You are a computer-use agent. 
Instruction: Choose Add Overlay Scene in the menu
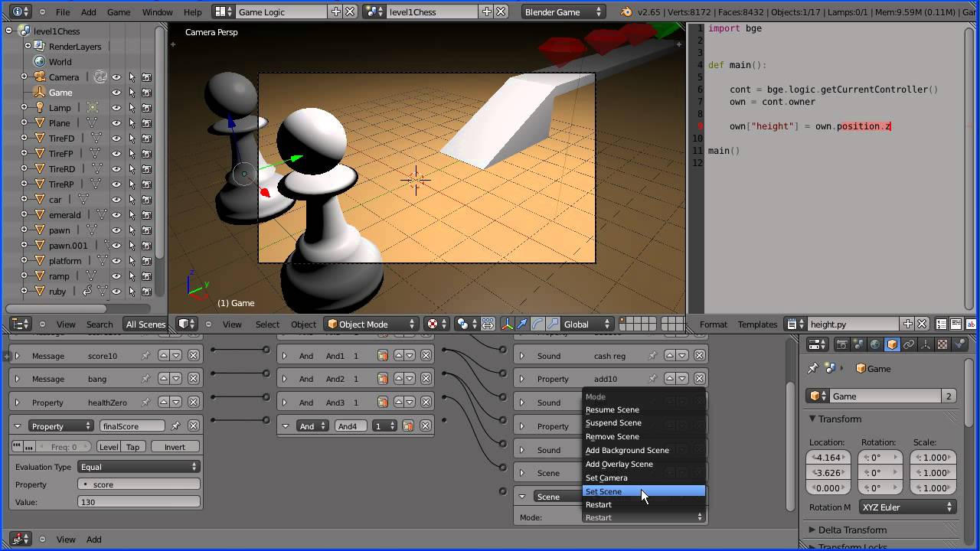pos(643,464)
